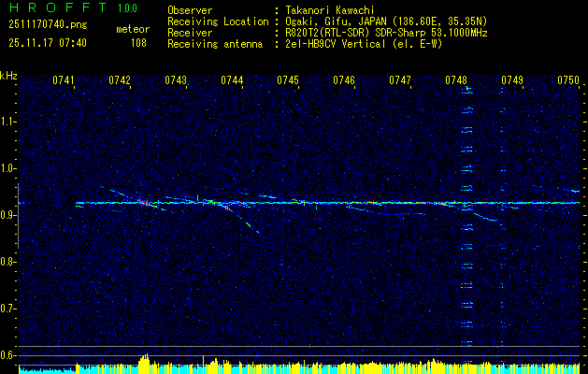This screenshot has height=374, width=588.
Task: Click the 0742 time marker
Action: [x=120, y=80]
